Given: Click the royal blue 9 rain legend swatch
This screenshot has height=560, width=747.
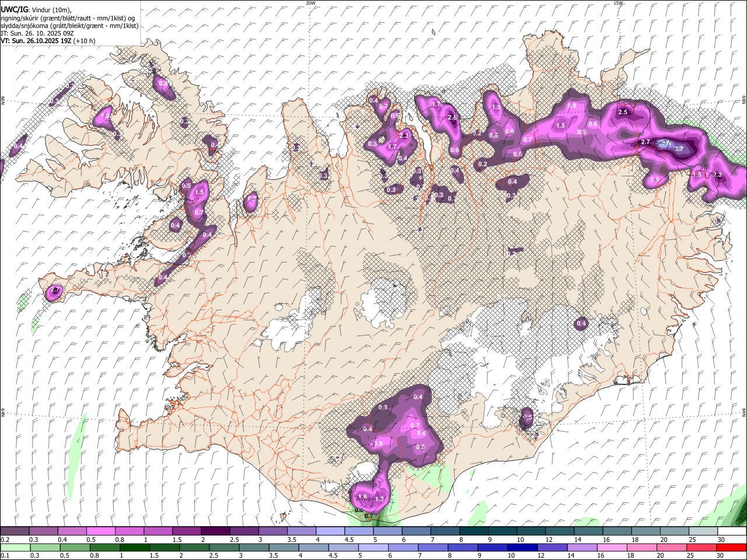Looking at the screenshot, I should coord(493,548).
